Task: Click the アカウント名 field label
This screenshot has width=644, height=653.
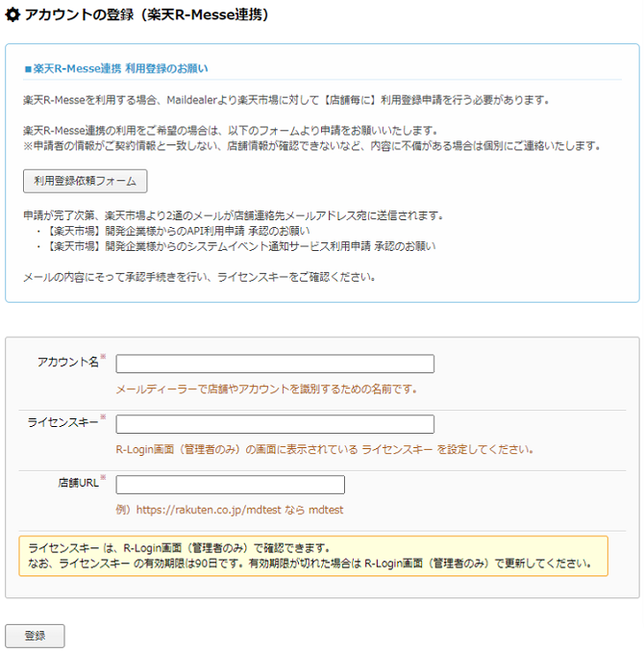Action: pos(68,362)
